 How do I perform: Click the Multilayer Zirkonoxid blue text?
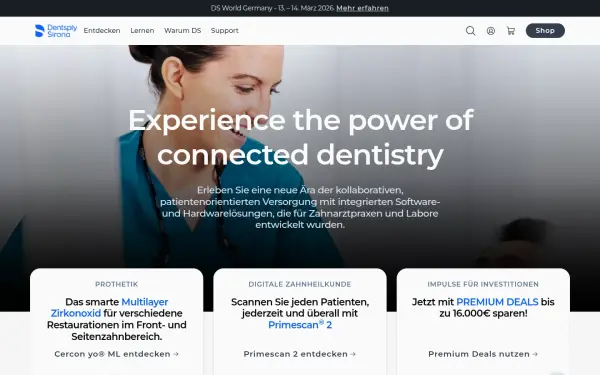click(x=109, y=308)
